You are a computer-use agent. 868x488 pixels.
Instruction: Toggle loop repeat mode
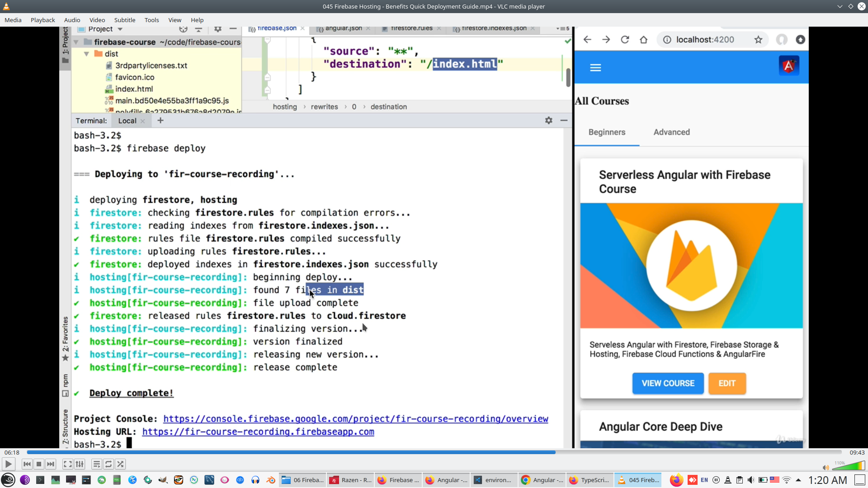(108, 464)
